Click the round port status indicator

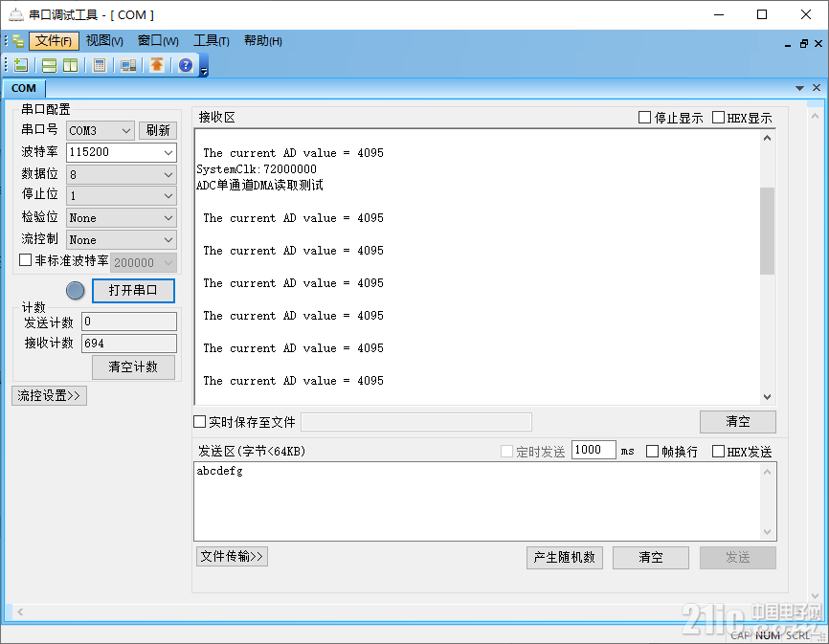click(75, 291)
